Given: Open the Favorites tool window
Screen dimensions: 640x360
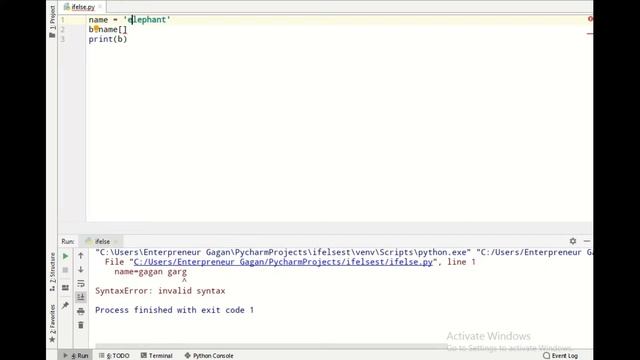Looking at the screenshot, I should pos(52,323).
